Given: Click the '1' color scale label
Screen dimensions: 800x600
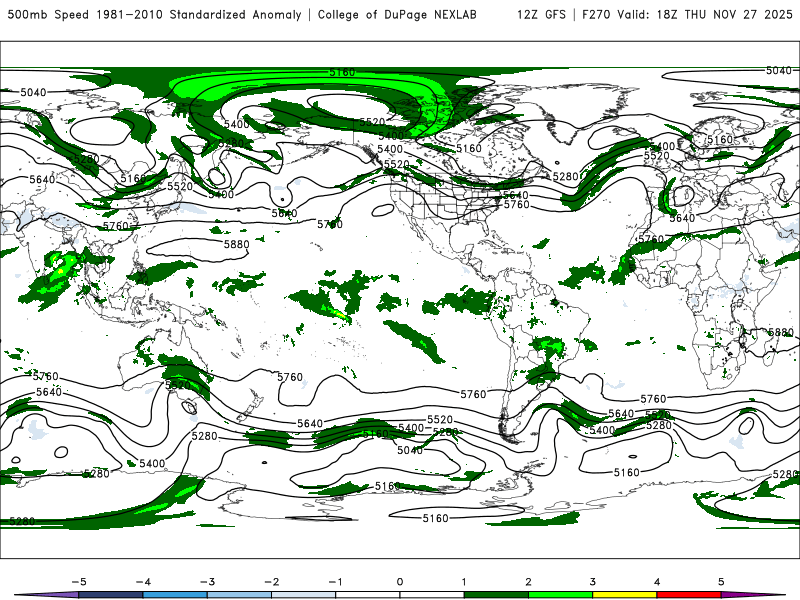Looking at the screenshot, I should pos(464,582).
